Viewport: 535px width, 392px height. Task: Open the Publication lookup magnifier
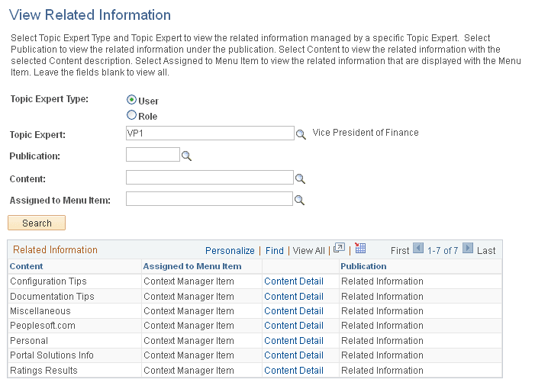[186, 156]
